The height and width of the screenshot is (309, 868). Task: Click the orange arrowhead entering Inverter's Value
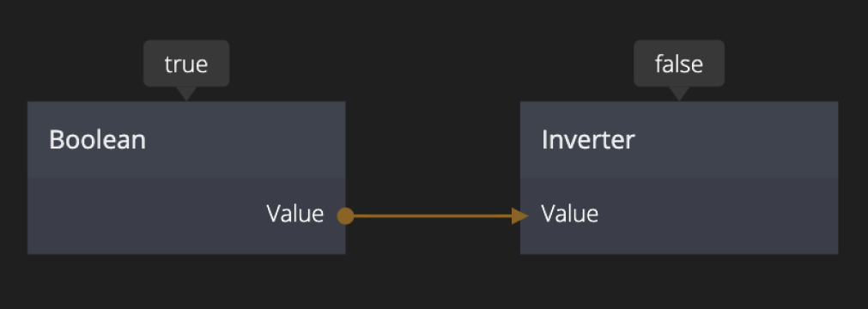coord(519,216)
